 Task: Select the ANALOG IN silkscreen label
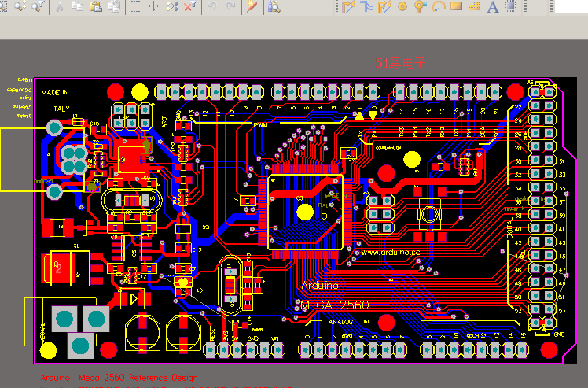[349, 322]
